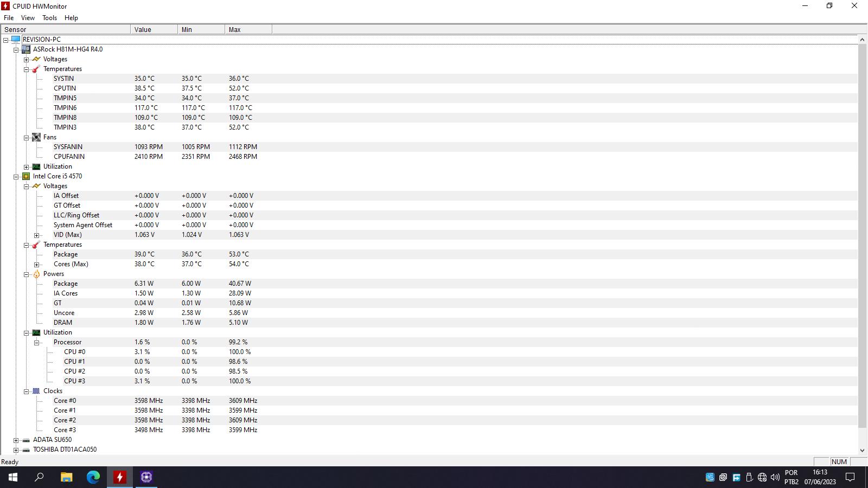Open the notification center icon
Image resolution: width=868 pixels, height=488 pixels.
[x=850, y=477]
